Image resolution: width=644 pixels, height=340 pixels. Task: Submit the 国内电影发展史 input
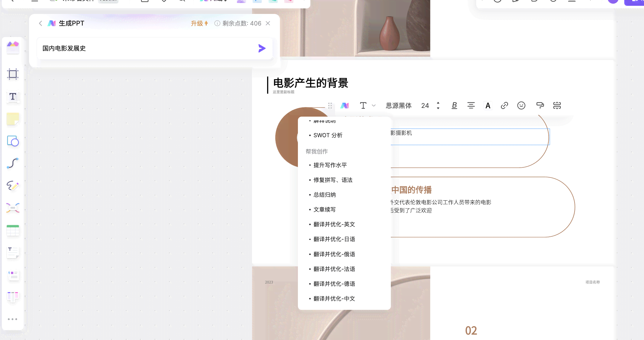point(262,48)
